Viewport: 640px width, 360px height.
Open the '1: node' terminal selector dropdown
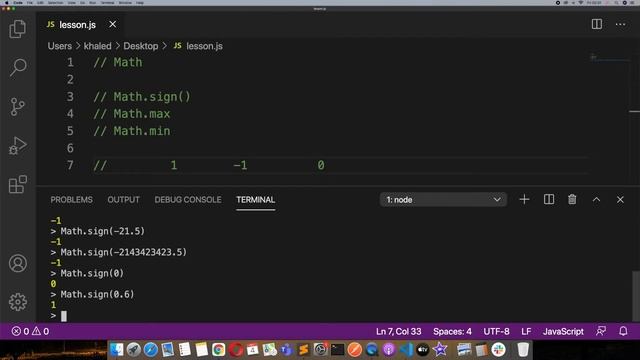(443, 200)
